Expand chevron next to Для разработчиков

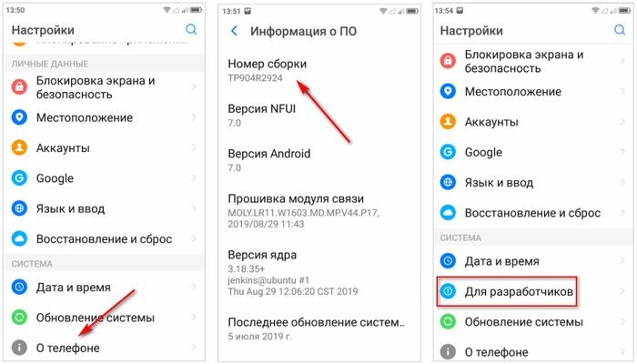(x=622, y=291)
